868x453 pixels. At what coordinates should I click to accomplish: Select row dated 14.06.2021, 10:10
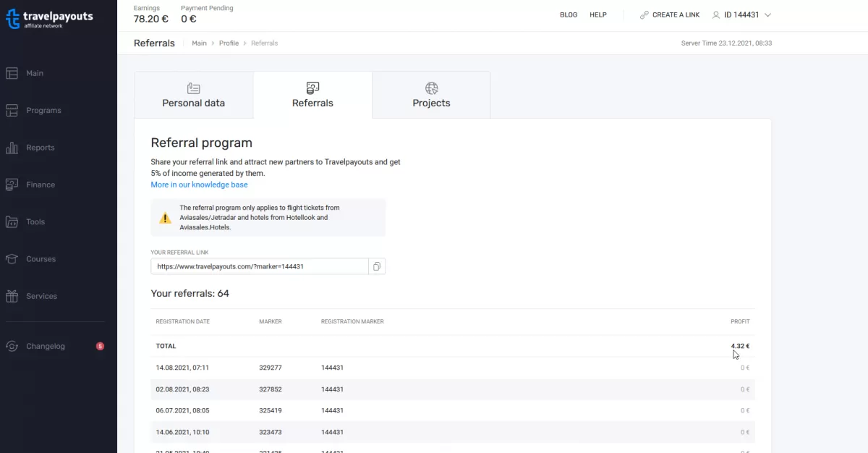[x=453, y=432]
